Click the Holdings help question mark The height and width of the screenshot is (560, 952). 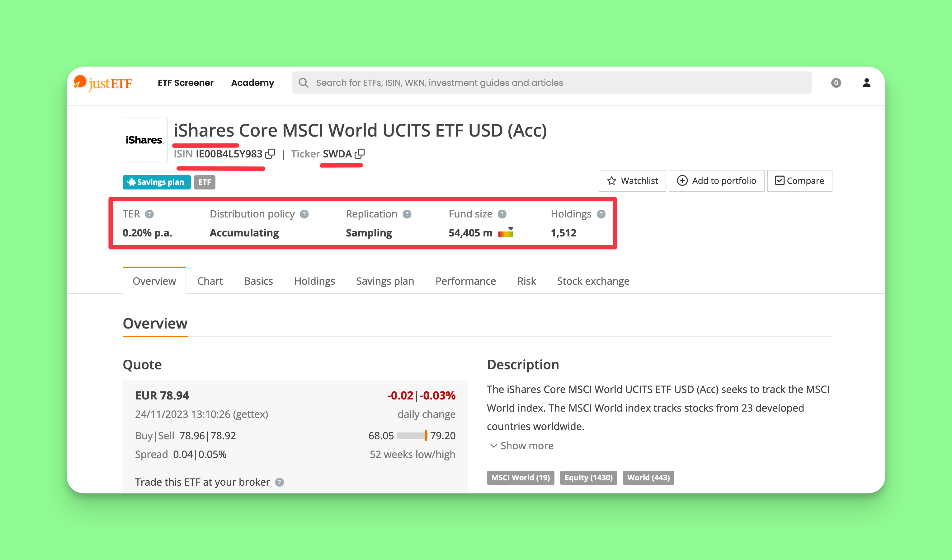pyautogui.click(x=601, y=214)
